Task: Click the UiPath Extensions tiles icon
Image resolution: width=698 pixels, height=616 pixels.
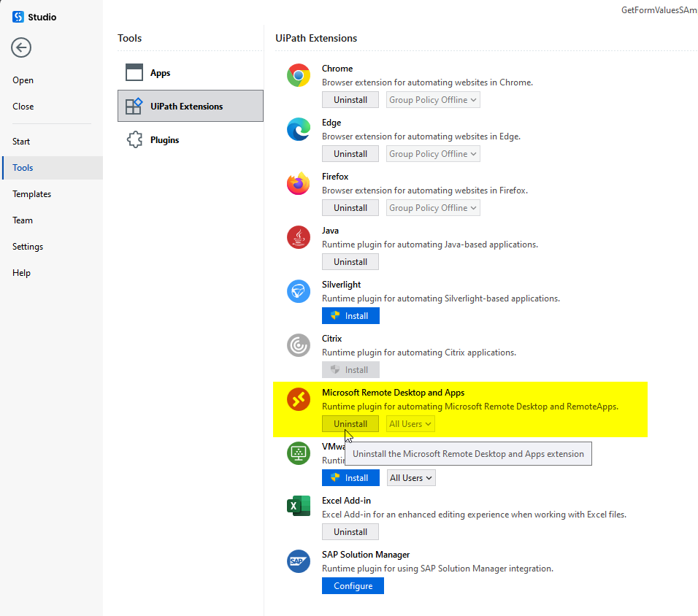Action: click(x=134, y=106)
